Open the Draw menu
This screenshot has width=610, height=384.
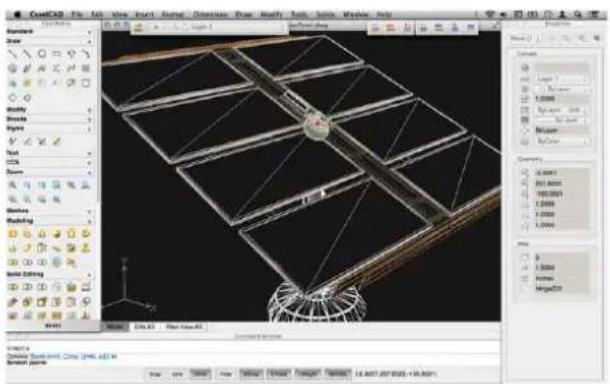(x=244, y=14)
